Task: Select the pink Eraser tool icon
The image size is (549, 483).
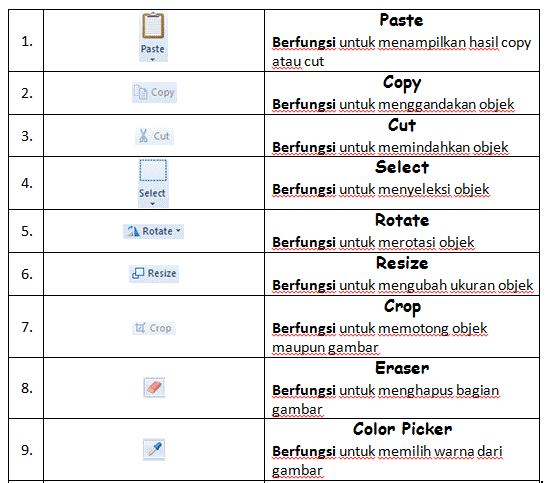Action: [x=154, y=387]
